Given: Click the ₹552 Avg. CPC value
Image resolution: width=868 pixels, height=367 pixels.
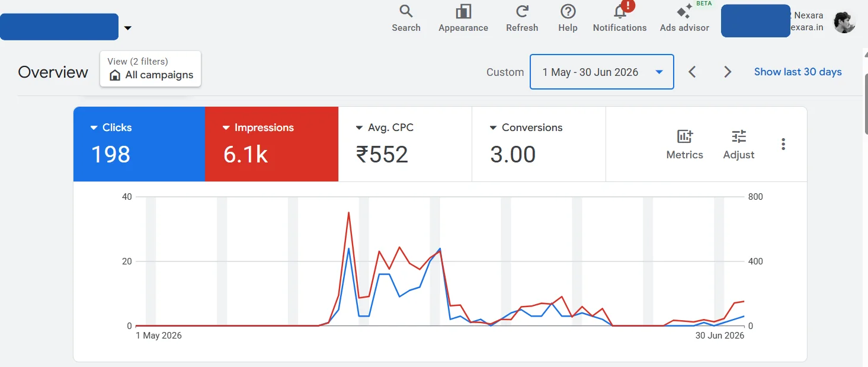Looking at the screenshot, I should 382,155.
